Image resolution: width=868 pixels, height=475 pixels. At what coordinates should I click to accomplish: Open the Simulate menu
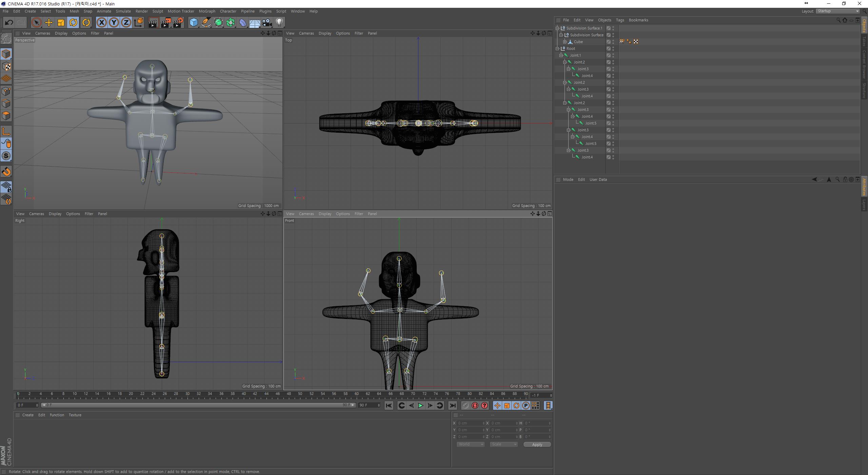tap(123, 11)
